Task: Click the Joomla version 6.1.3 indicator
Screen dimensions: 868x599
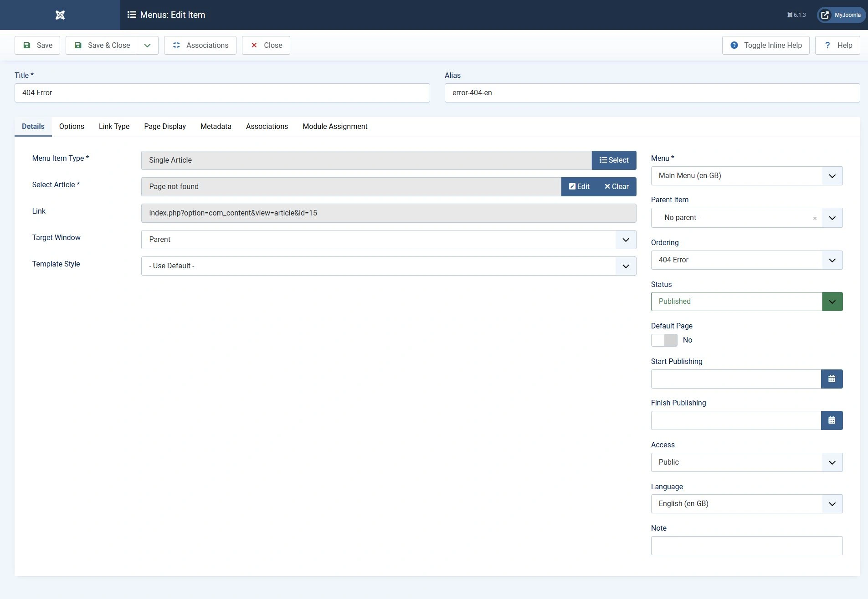Action: pos(796,15)
